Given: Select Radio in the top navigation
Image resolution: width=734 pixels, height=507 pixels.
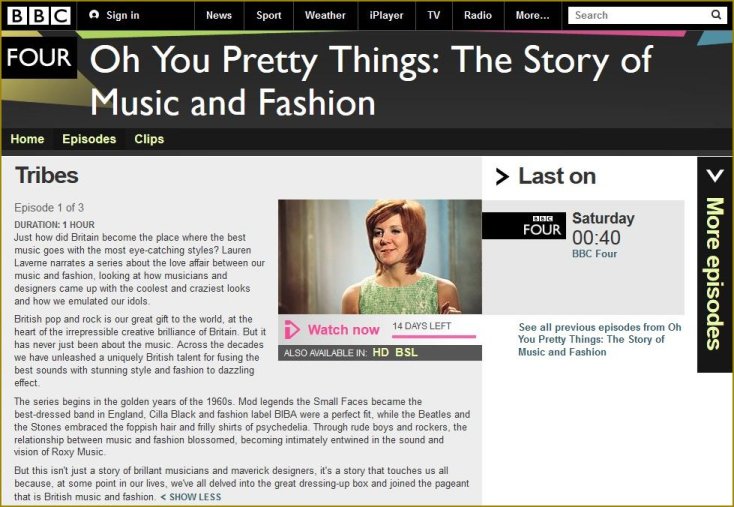Looking at the screenshot, I should [x=478, y=15].
